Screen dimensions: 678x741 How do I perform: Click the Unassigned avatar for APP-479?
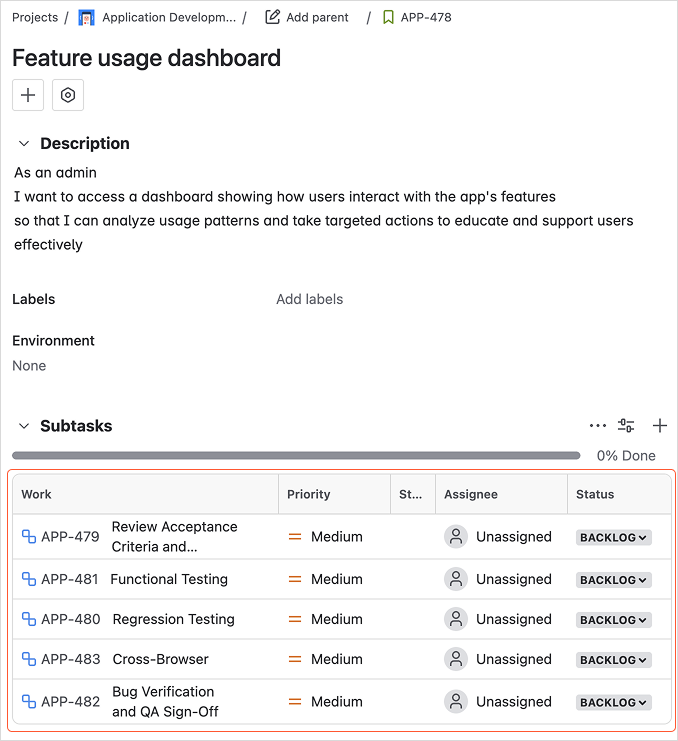pyautogui.click(x=456, y=537)
